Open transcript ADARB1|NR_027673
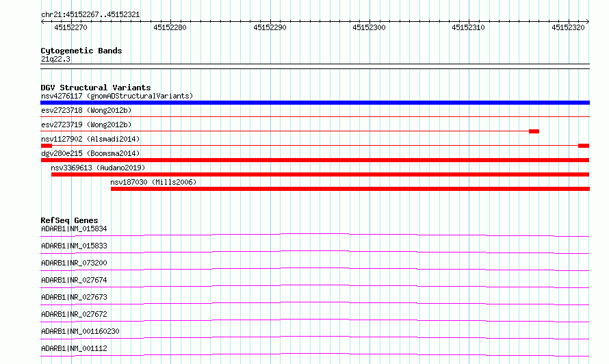Image resolution: width=609 pixels, height=364 pixels. tap(74, 297)
